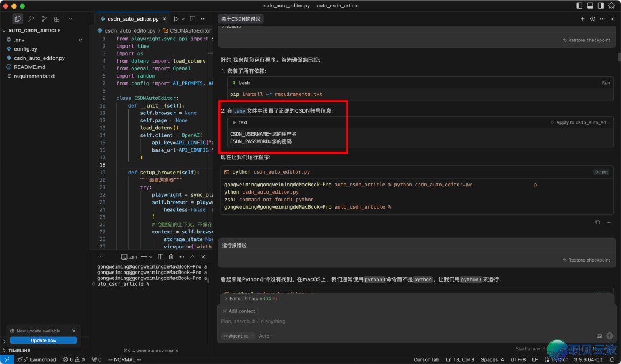
Task: Start a new chat with plus icon
Action: tap(582, 19)
